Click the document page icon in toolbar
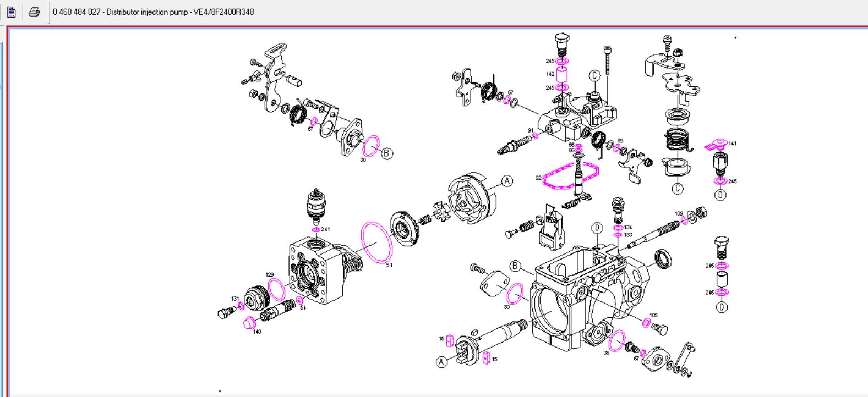The height and width of the screenshot is (397, 868). click(11, 12)
